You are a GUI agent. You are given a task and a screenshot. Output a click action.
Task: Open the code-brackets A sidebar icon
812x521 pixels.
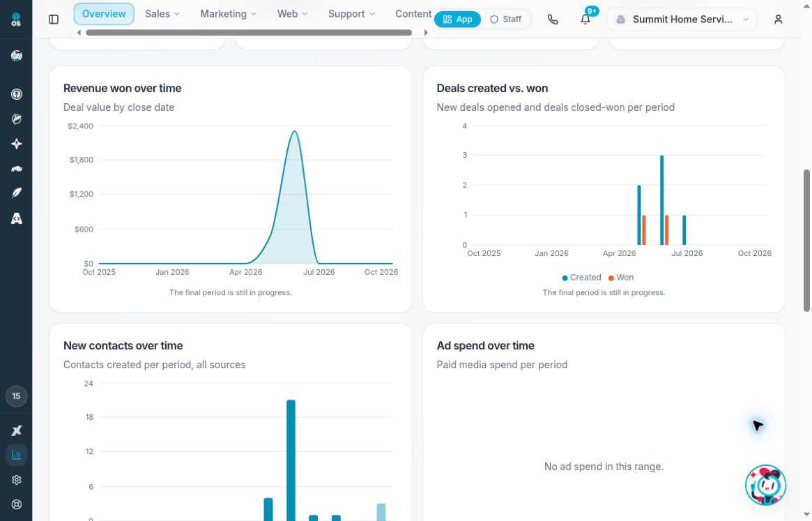(x=17, y=218)
